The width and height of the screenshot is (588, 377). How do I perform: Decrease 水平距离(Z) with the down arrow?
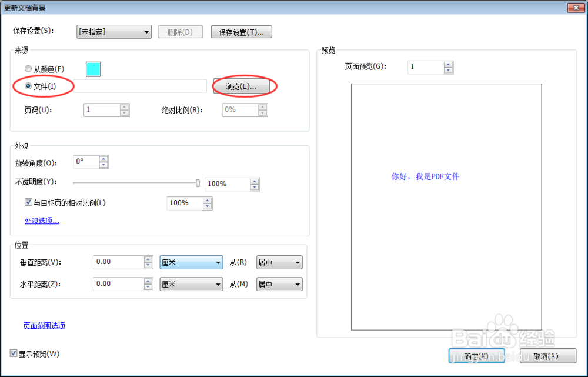click(148, 287)
